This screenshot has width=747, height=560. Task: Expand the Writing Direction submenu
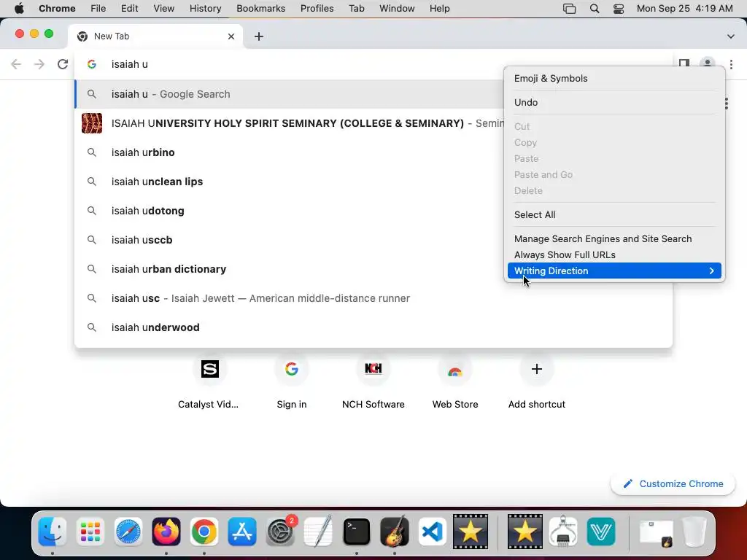pos(614,271)
